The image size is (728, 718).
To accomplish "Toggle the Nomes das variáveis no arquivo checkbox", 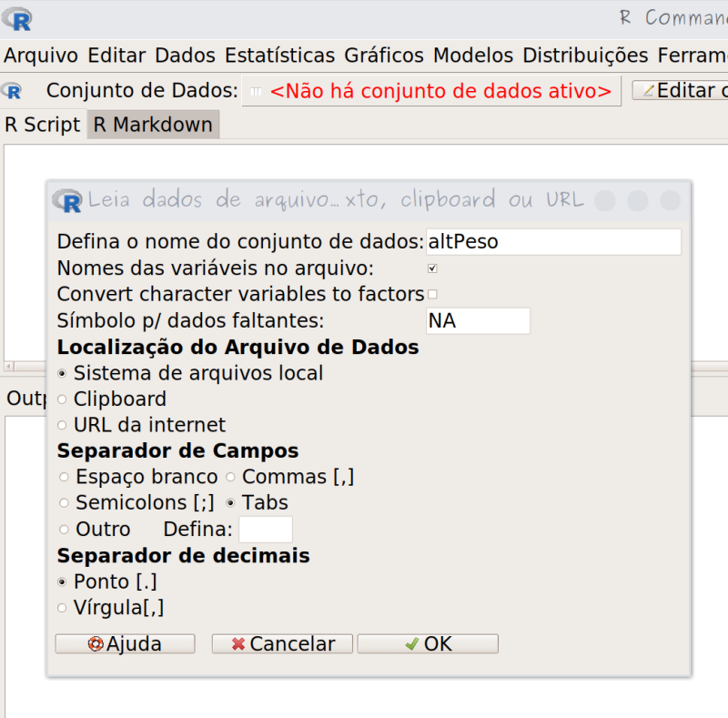I will pyautogui.click(x=432, y=268).
